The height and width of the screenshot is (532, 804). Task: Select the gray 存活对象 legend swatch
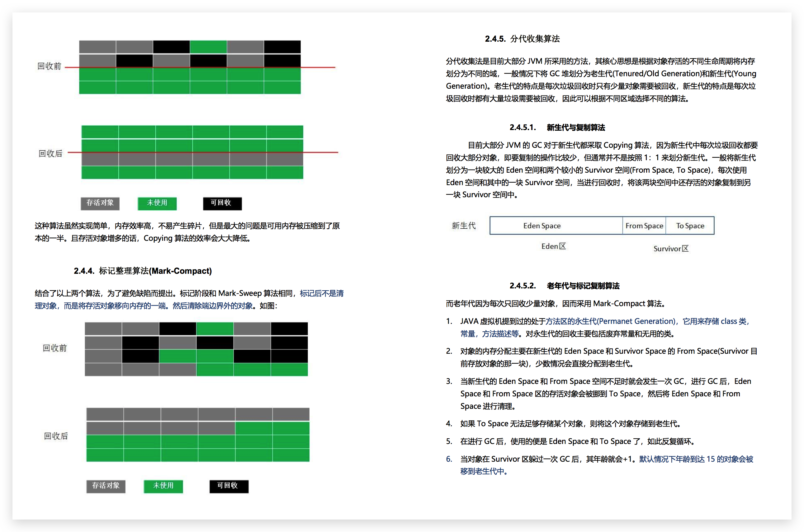99,203
